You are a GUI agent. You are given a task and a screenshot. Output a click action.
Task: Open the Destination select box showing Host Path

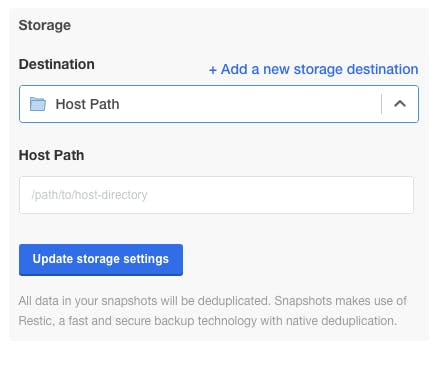pyautogui.click(x=219, y=104)
